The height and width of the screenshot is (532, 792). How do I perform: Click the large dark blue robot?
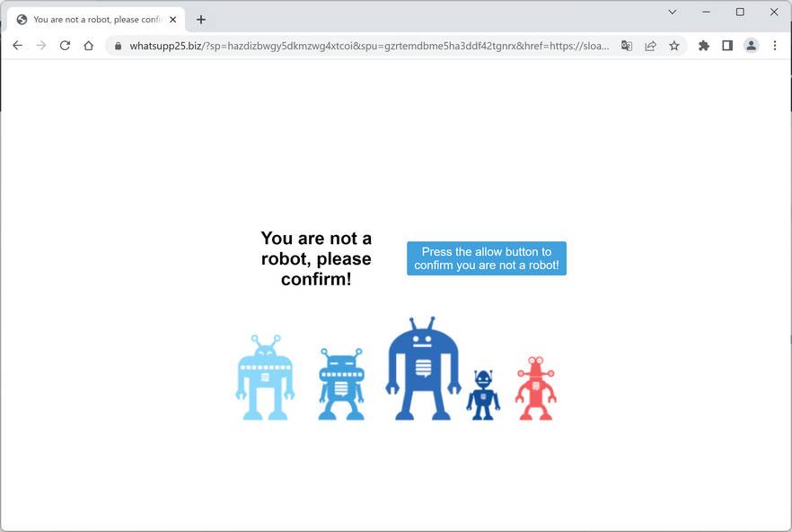click(422, 368)
